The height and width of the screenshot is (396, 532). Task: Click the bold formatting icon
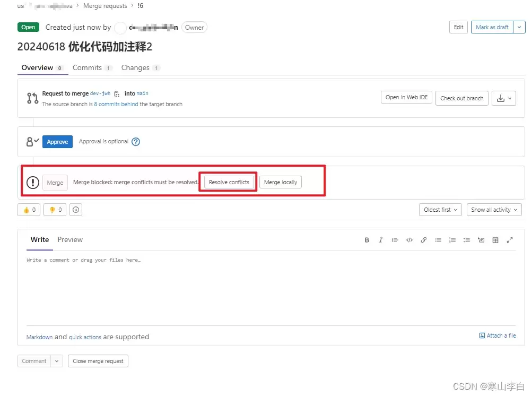click(x=367, y=240)
